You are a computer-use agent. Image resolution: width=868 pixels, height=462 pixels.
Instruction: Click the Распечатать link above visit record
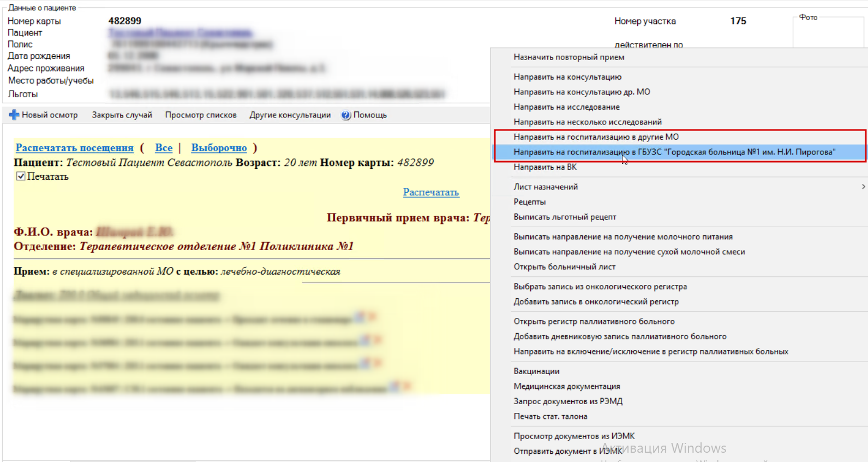[431, 192]
